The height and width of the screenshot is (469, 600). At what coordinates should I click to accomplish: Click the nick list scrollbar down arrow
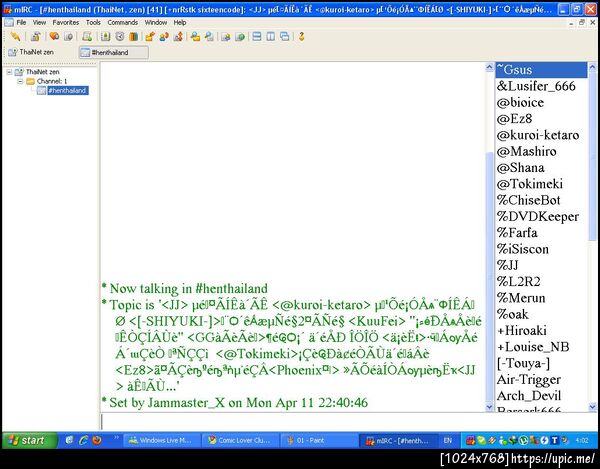pyautogui.click(x=592, y=407)
